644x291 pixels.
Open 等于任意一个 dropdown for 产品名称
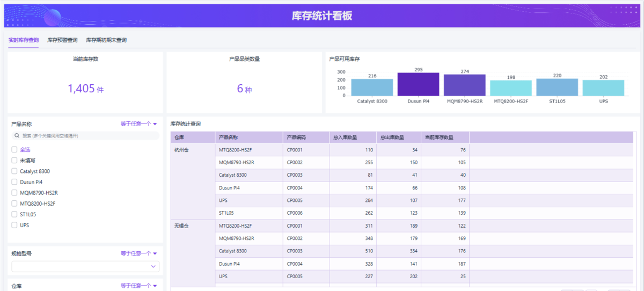138,124
